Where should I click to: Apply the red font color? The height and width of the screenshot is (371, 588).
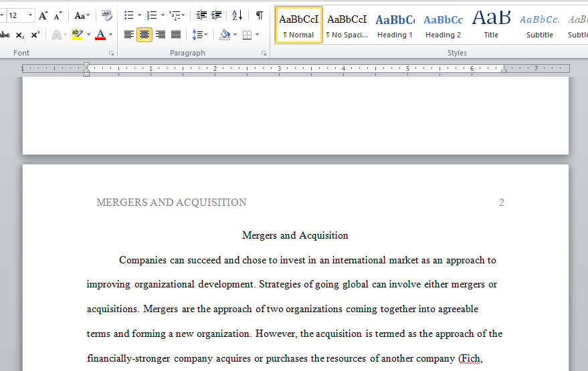point(100,35)
